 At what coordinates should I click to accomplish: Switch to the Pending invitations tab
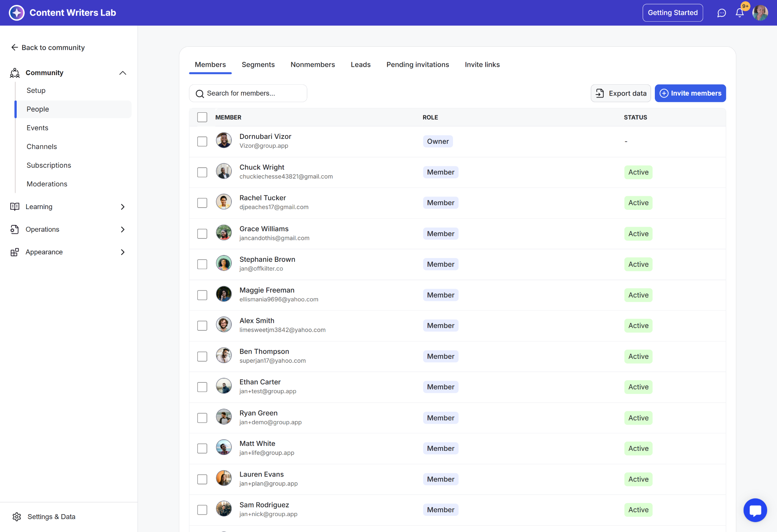[417, 65]
